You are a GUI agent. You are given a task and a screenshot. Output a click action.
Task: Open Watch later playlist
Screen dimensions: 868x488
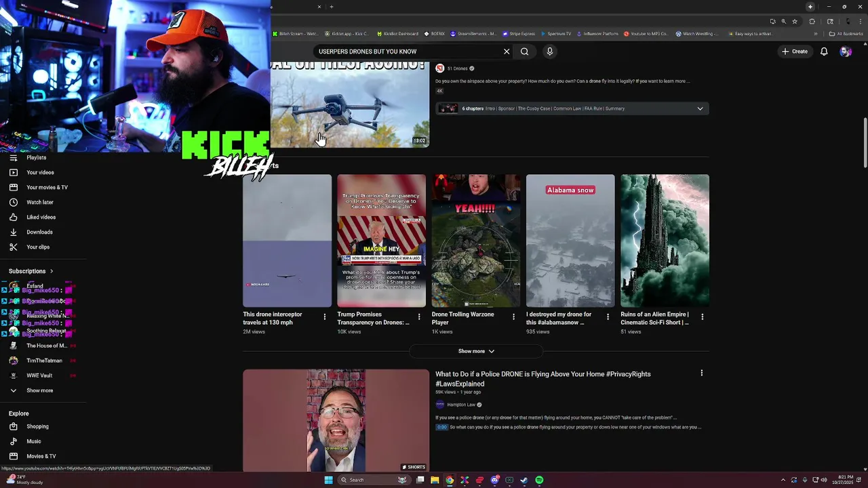[39, 202]
